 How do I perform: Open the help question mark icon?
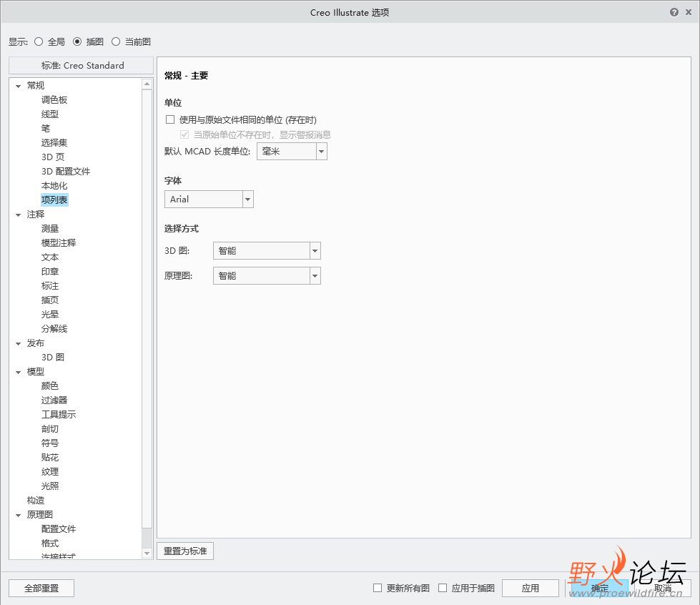click(x=674, y=12)
